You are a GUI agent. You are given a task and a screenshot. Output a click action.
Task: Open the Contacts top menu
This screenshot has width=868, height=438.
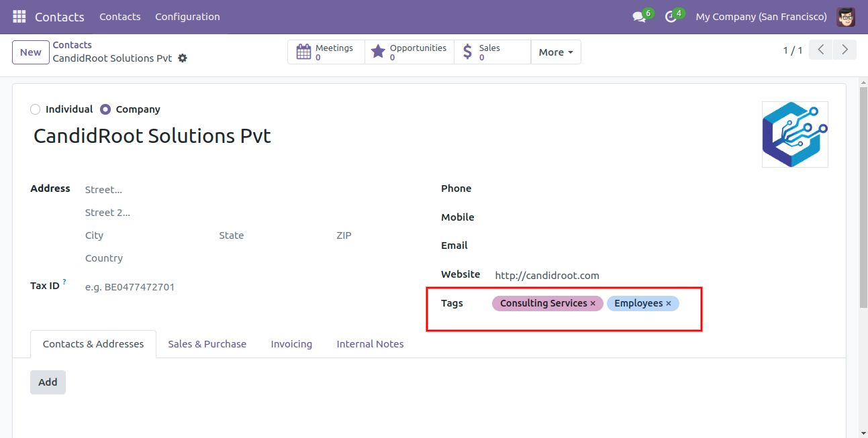(x=120, y=17)
